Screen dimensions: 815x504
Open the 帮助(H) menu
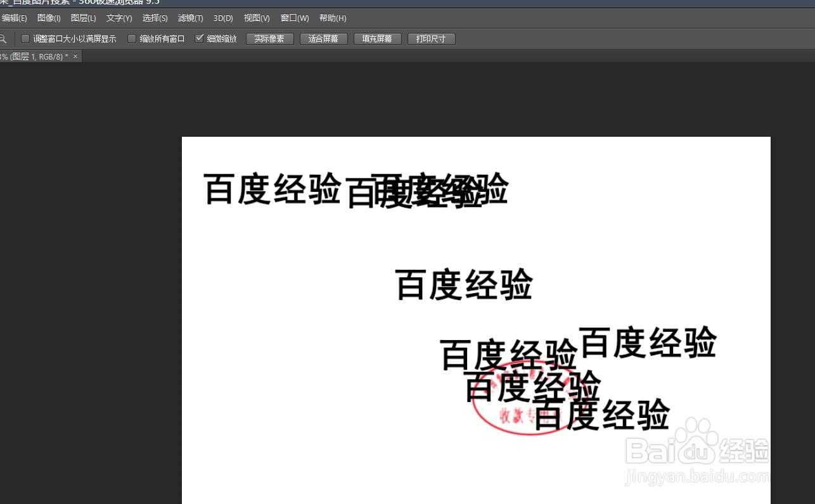coord(333,18)
